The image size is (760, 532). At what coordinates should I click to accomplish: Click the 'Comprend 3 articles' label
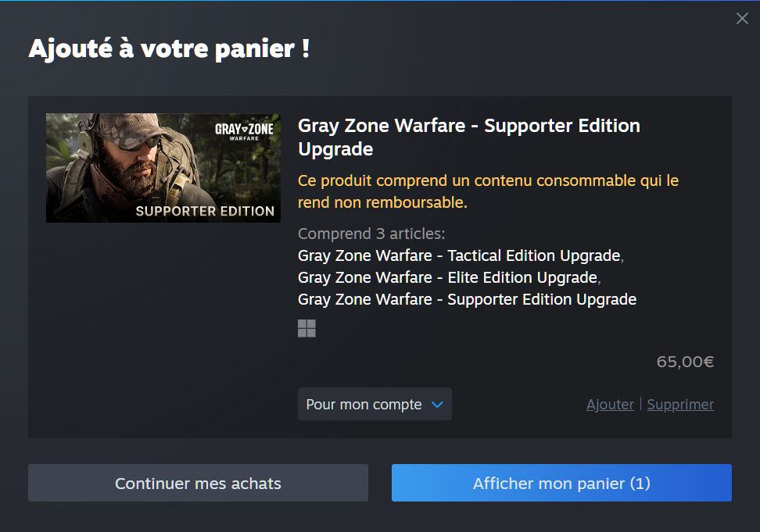371,234
